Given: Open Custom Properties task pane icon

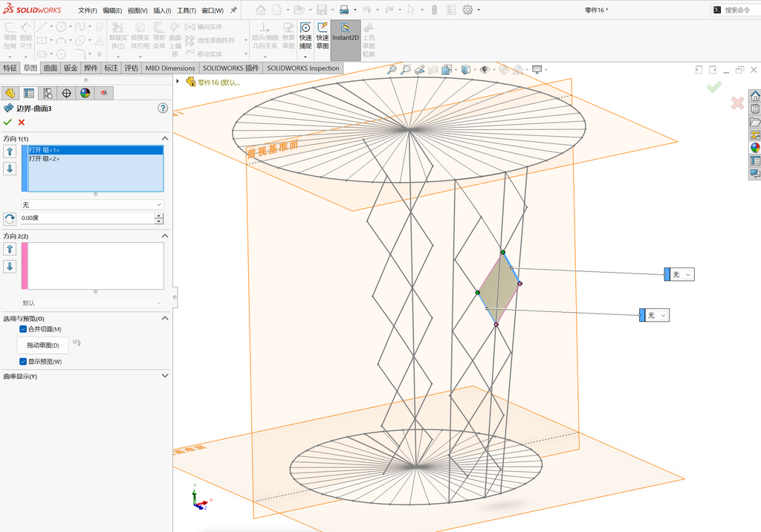Looking at the screenshot, I should pos(755,160).
